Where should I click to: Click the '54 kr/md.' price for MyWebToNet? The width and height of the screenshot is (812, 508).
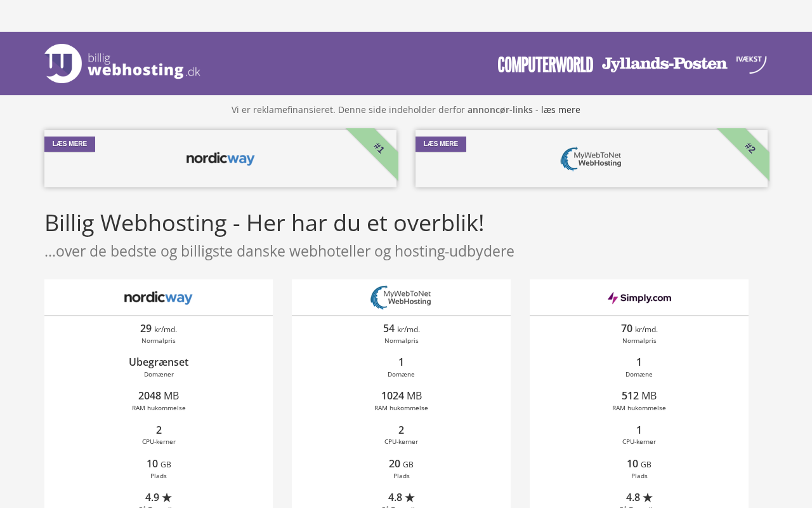click(x=402, y=329)
